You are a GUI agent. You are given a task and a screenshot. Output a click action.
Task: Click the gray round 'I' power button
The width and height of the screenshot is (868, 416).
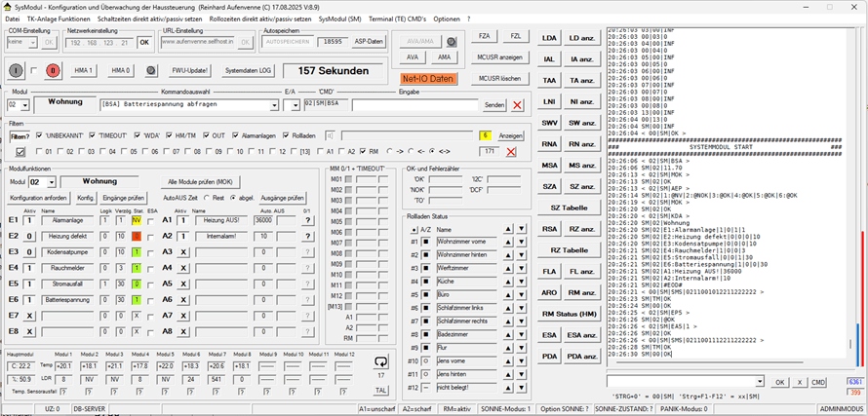point(17,71)
